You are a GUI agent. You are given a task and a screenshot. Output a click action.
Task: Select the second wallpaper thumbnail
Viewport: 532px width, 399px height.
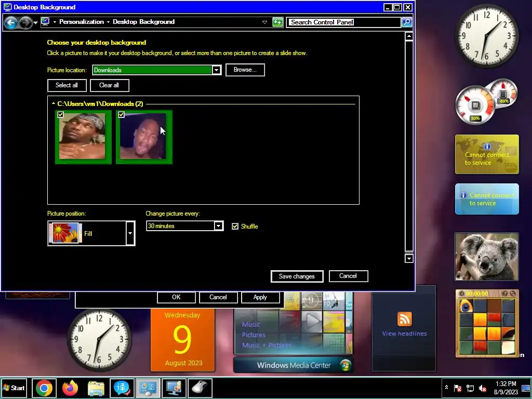(144, 137)
